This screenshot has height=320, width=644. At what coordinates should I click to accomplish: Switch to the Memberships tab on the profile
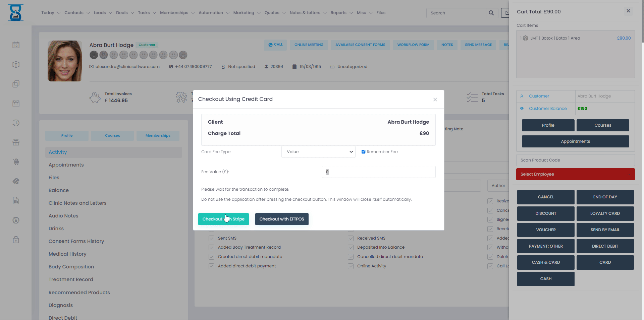tap(158, 135)
